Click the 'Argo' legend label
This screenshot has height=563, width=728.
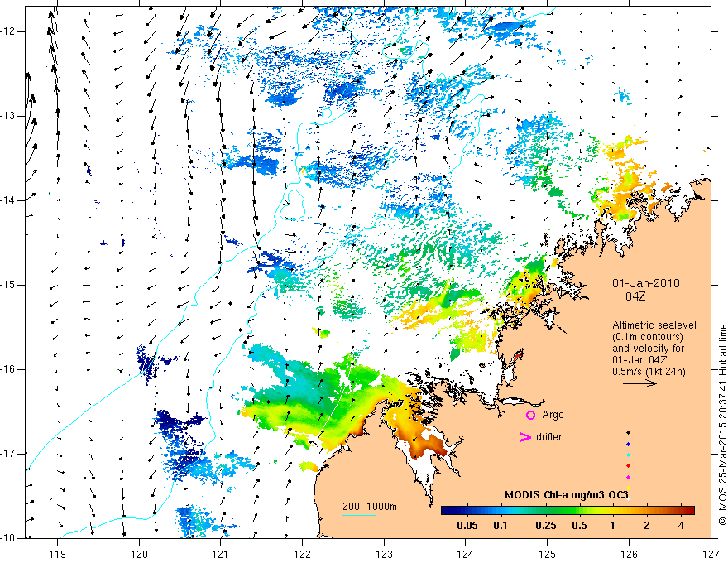pyautogui.click(x=553, y=415)
